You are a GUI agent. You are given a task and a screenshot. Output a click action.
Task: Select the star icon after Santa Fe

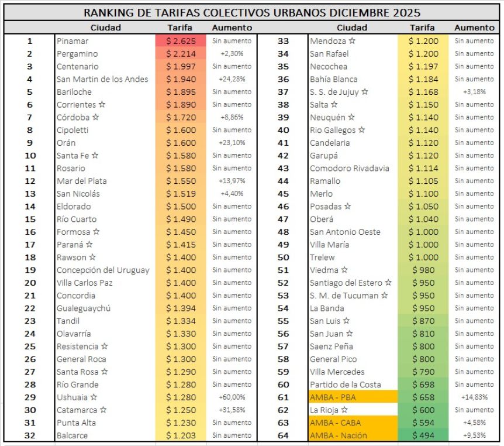pyautogui.click(x=95, y=156)
